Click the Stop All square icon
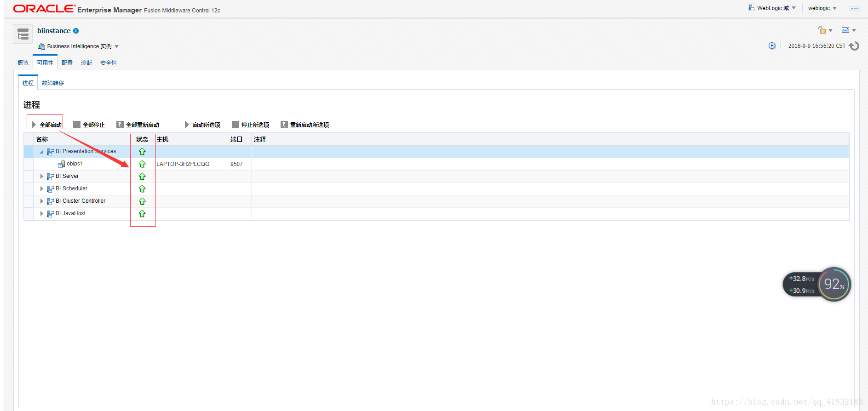Screen dimensions: 868x411 [x=77, y=125]
